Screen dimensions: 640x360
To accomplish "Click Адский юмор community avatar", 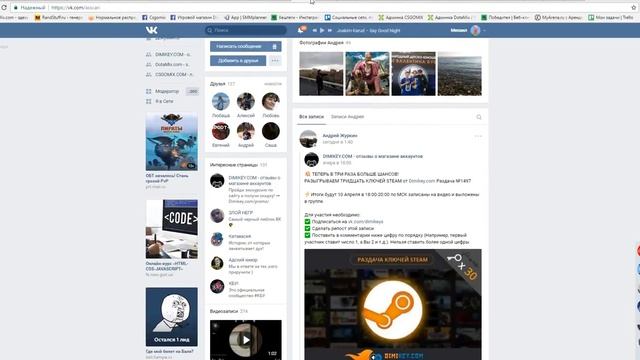I will click(217, 263).
